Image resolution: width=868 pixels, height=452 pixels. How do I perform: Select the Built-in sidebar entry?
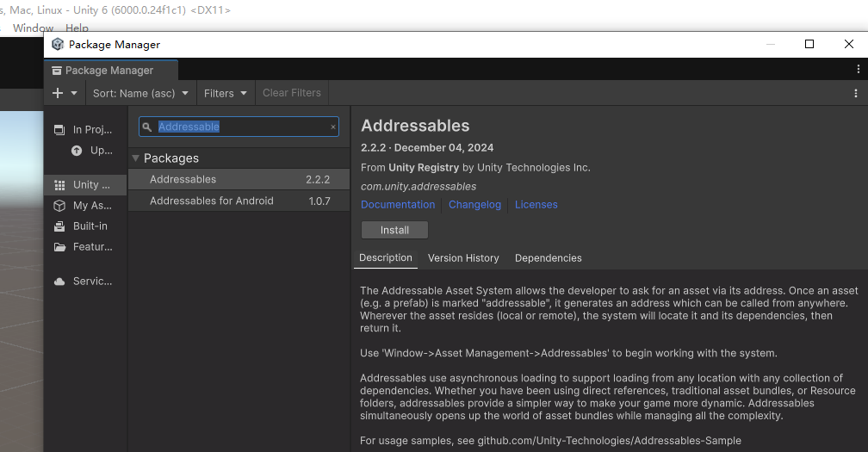(86, 226)
